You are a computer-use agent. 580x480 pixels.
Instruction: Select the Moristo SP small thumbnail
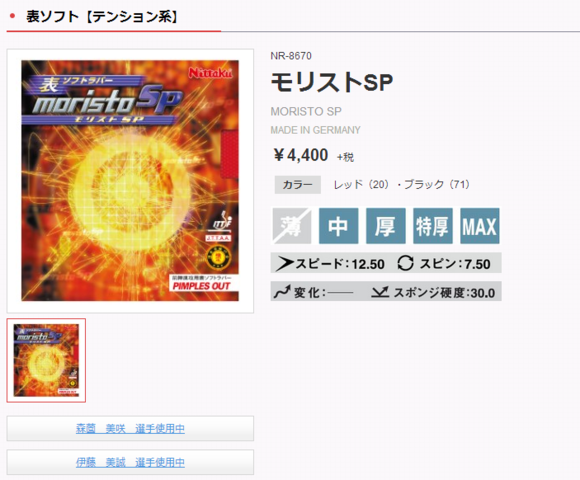(46, 360)
